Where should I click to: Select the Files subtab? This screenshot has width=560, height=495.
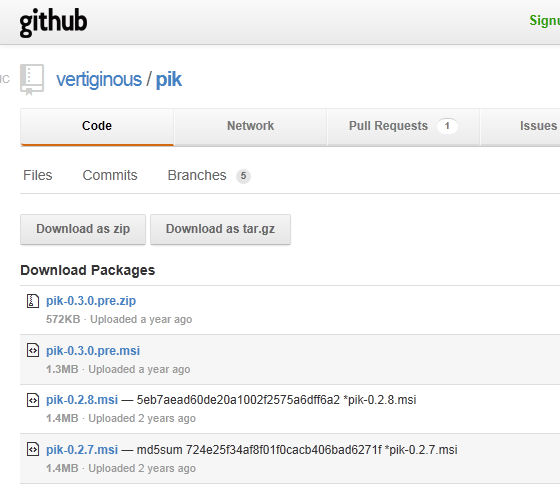click(38, 175)
